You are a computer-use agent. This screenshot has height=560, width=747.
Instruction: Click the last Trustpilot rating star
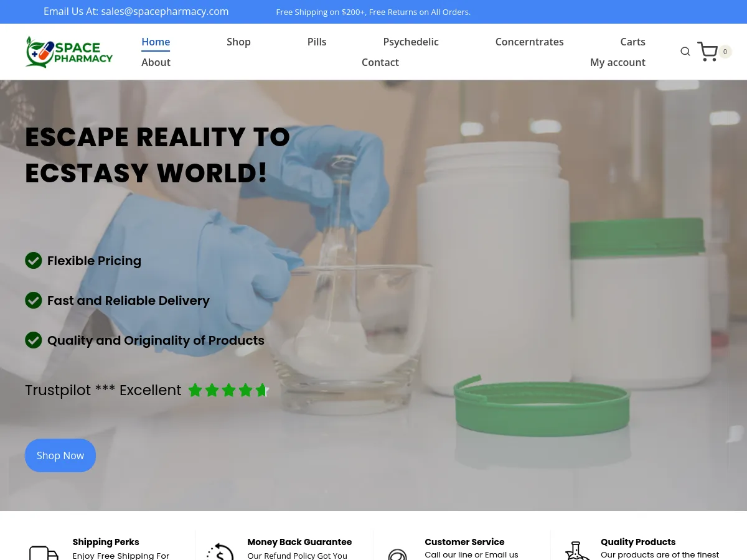pos(262,390)
